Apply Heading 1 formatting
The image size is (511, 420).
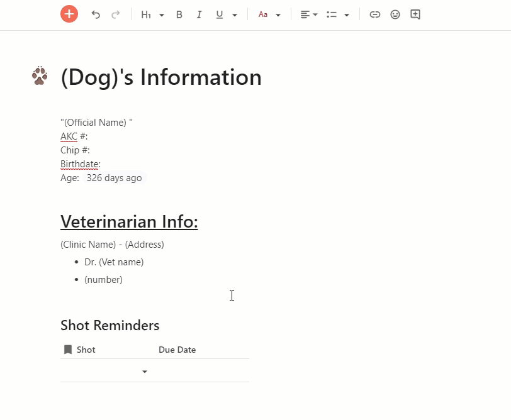[x=147, y=14]
